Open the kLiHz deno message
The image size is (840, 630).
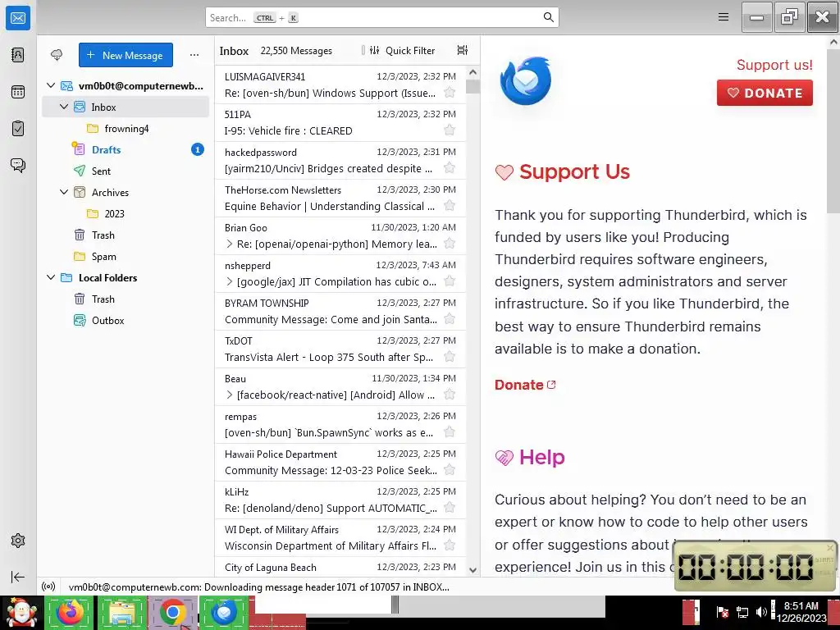(x=340, y=500)
